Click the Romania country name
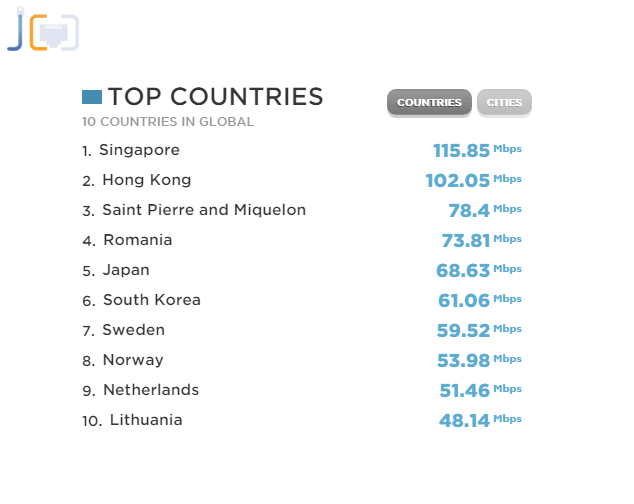Image resolution: width=634 pixels, height=504 pixels. click(138, 240)
